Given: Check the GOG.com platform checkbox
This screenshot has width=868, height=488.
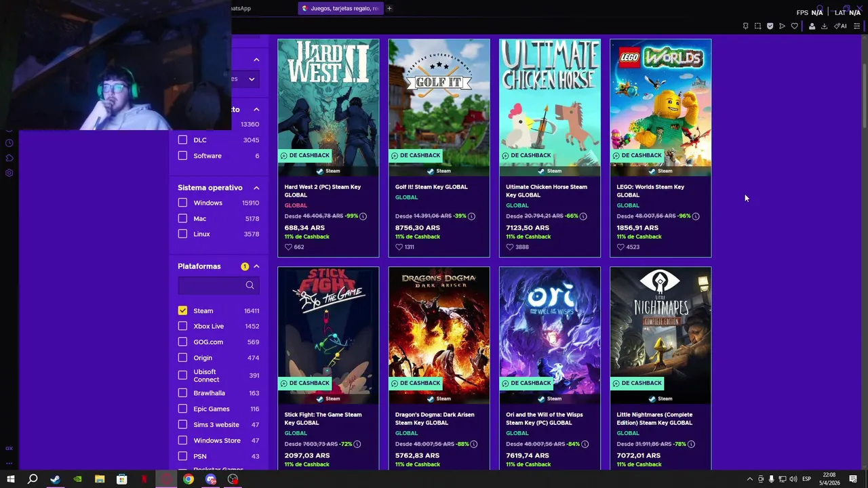Looking at the screenshot, I should [x=182, y=342].
